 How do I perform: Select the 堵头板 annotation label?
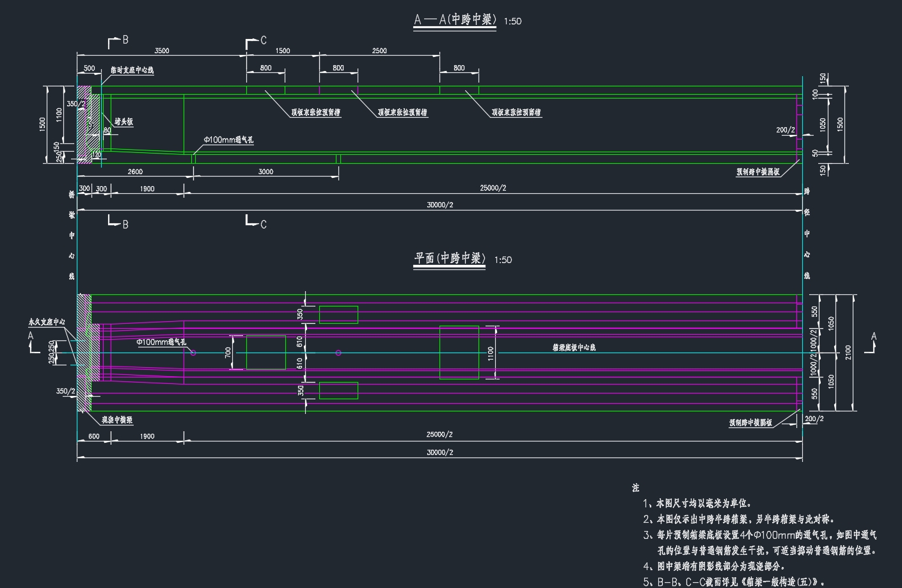(x=123, y=122)
